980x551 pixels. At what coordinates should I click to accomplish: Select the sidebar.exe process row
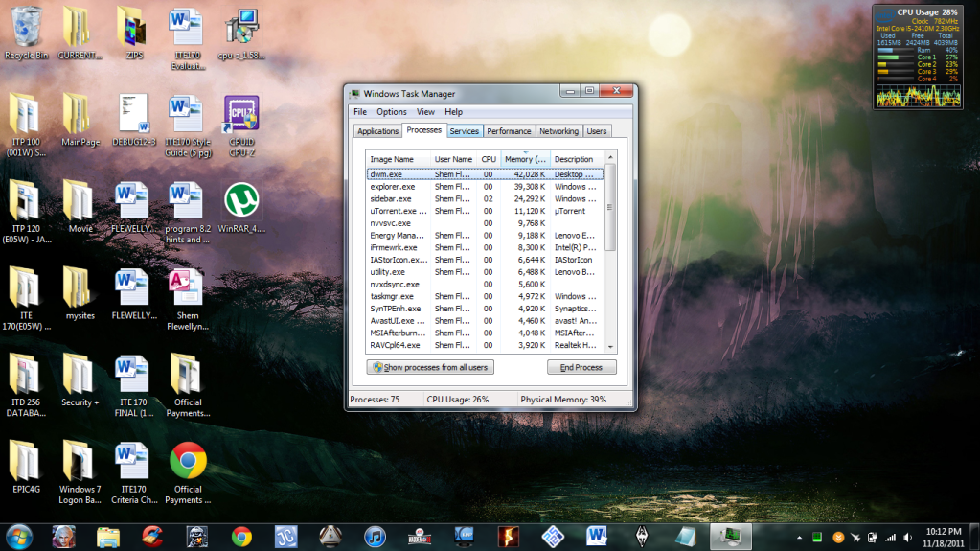(485, 199)
